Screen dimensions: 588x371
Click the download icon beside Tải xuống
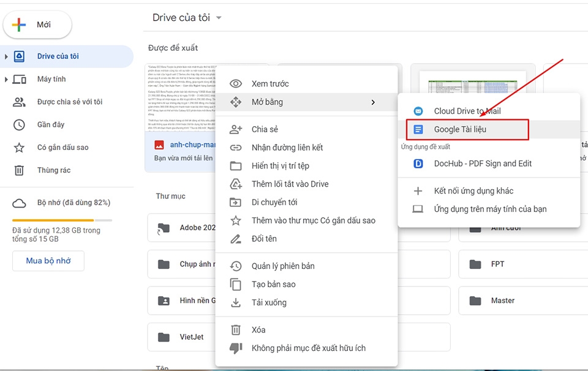tap(235, 302)
